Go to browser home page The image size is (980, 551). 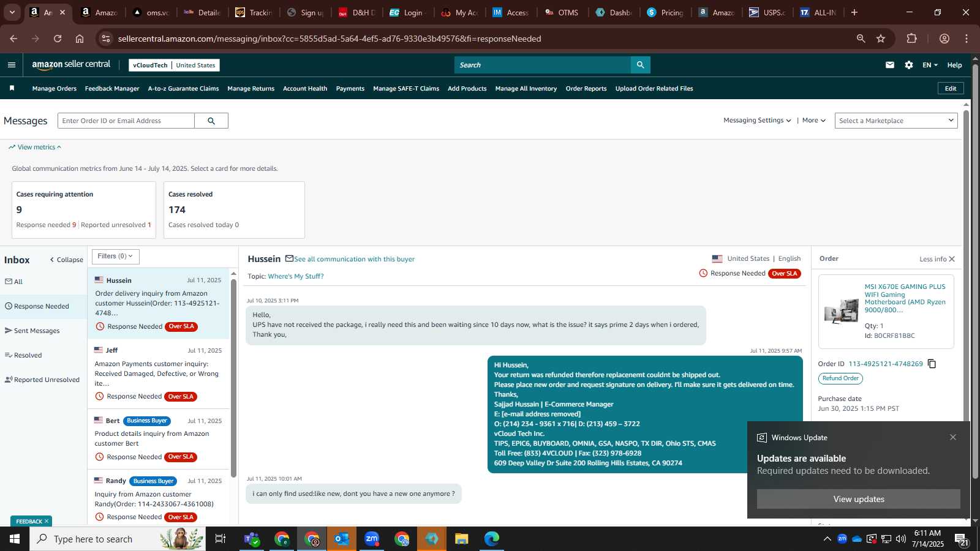80,39
